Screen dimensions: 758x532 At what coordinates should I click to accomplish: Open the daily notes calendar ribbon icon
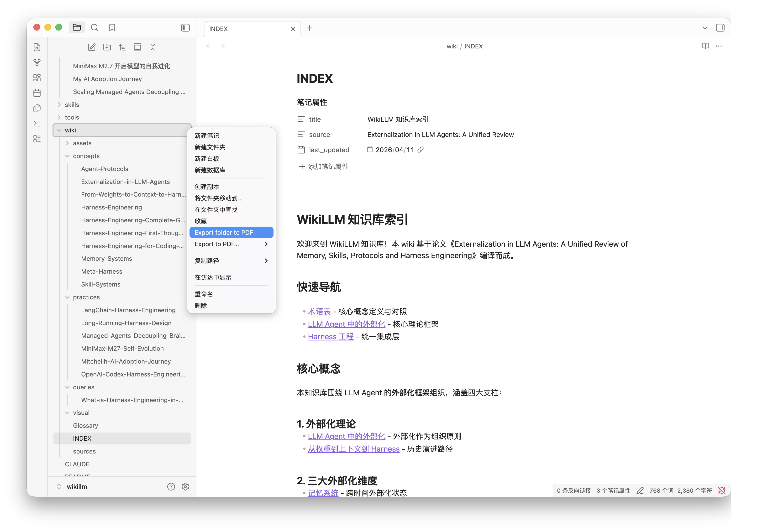point(37,93)
